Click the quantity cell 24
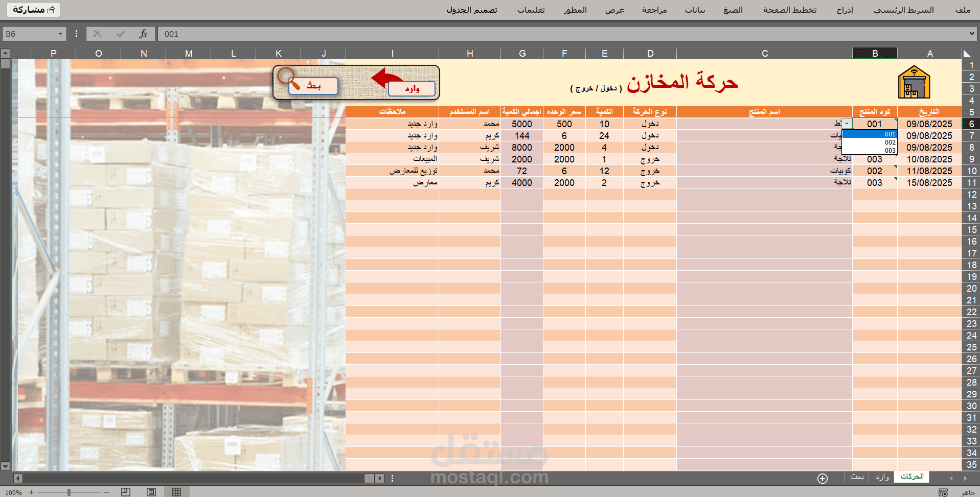This screenshot has width=980, height=497. 604,136
